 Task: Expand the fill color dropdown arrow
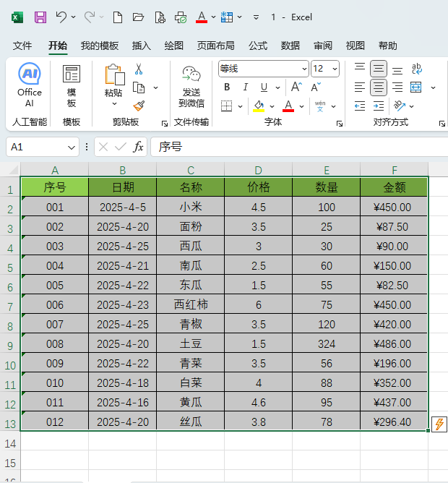[x=272, y=106]
